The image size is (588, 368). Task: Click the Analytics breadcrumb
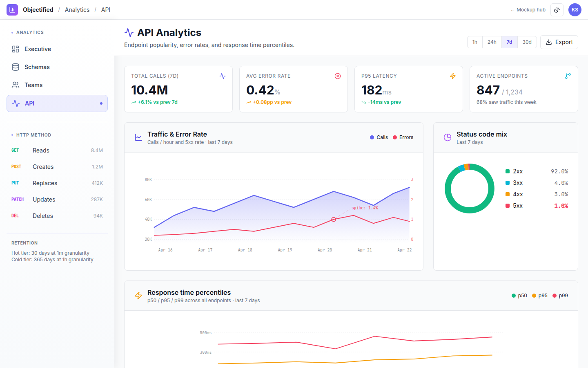pyautogui.click(x=77, y=10)
